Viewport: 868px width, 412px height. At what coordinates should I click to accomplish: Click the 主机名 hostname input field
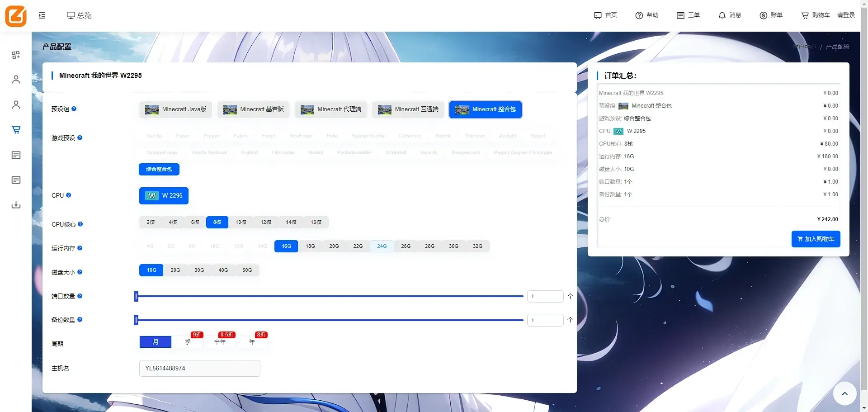click(x=200, y=368)
